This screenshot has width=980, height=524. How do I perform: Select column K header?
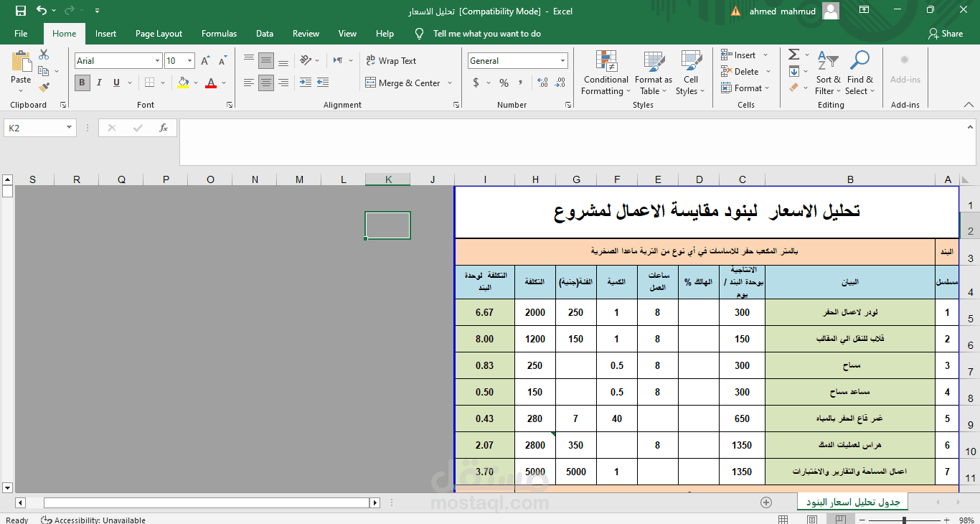388,179
